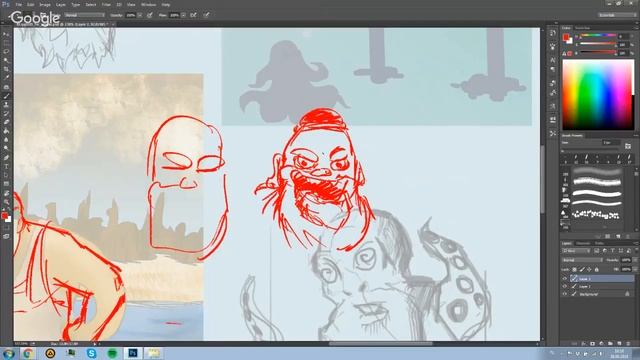Select the Pen tool
The image size is (640, 360).
[6, 158]
